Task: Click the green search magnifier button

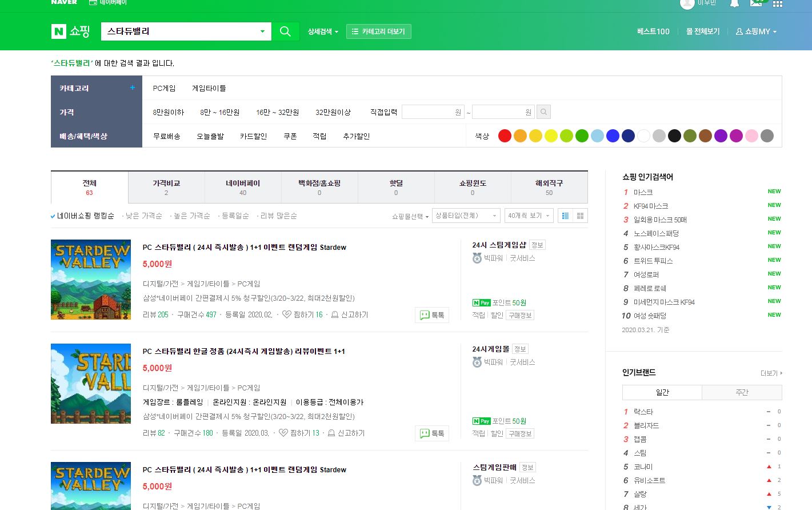Action: (285, 31)
